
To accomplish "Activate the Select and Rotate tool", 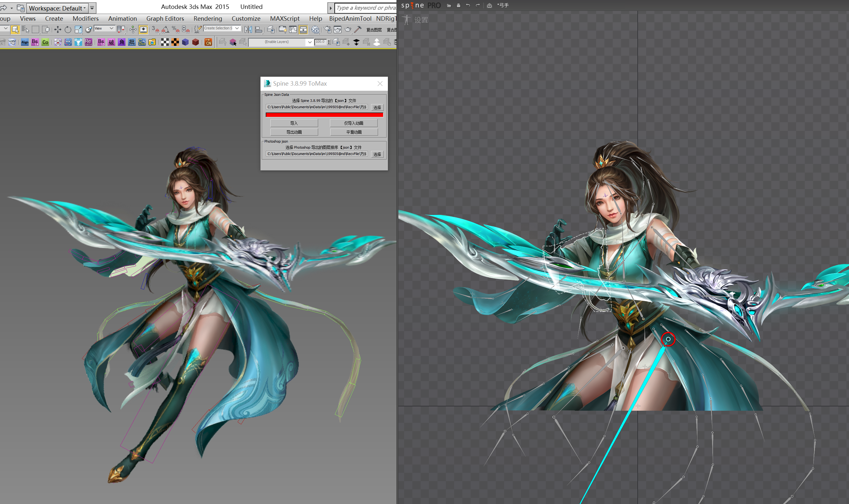I will (x=68, y=30).
